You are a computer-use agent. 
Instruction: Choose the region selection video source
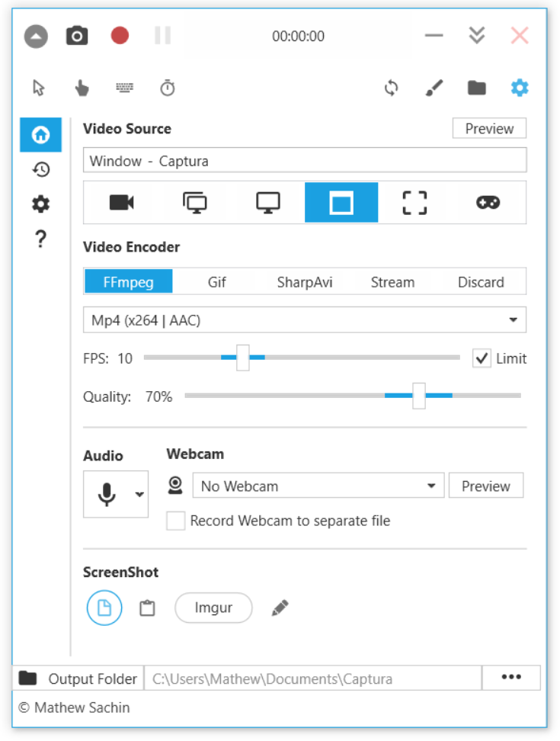(414, 203)
